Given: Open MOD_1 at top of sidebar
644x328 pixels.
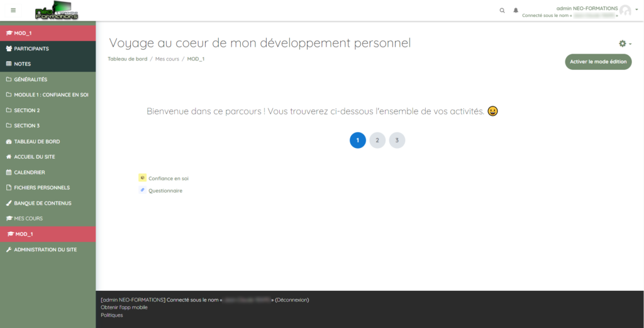Looking at the screenshot, I should (x=48, y=33).
